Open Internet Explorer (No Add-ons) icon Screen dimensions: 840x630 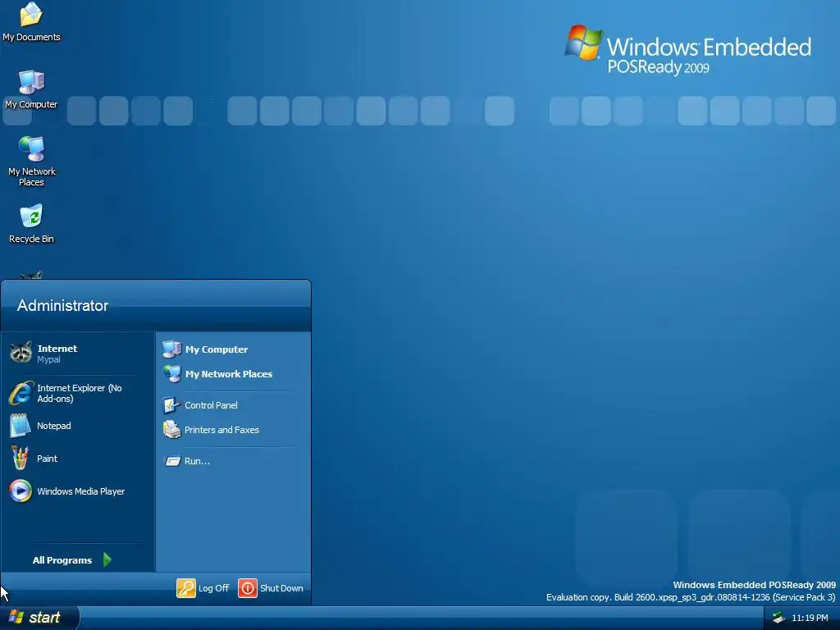click(21, 393)
